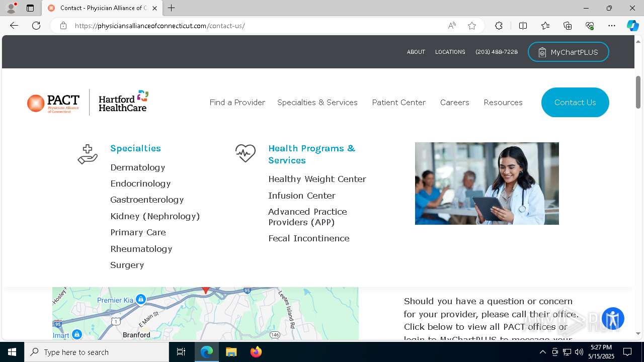This screenshot has width=644, height=362.
Task: Open the Specialties heading link
Action: 136,148
